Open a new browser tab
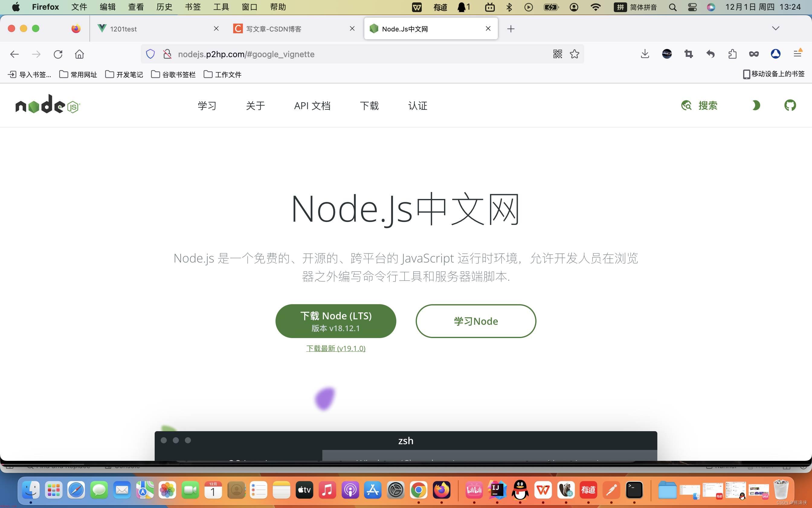Image resolution: width=812 pixels, height=508 pixels. click(511, 29)
